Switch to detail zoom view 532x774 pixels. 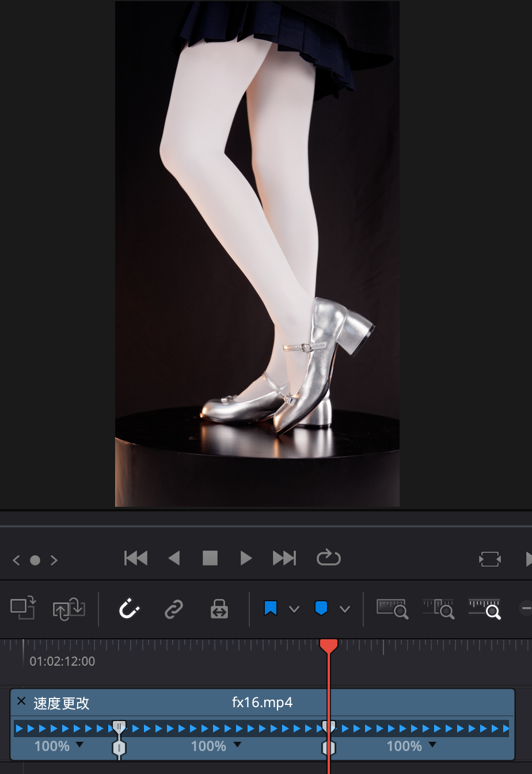(x=439, y=609)
